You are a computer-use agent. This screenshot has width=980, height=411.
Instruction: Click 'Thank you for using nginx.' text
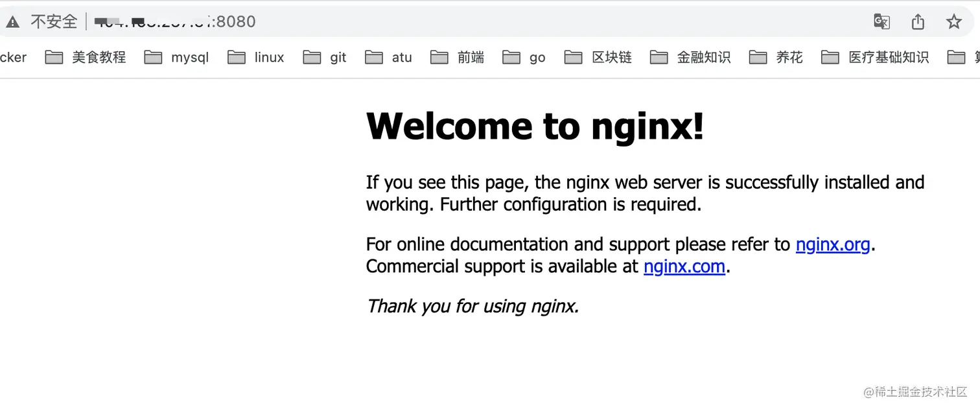coord(472,306)
